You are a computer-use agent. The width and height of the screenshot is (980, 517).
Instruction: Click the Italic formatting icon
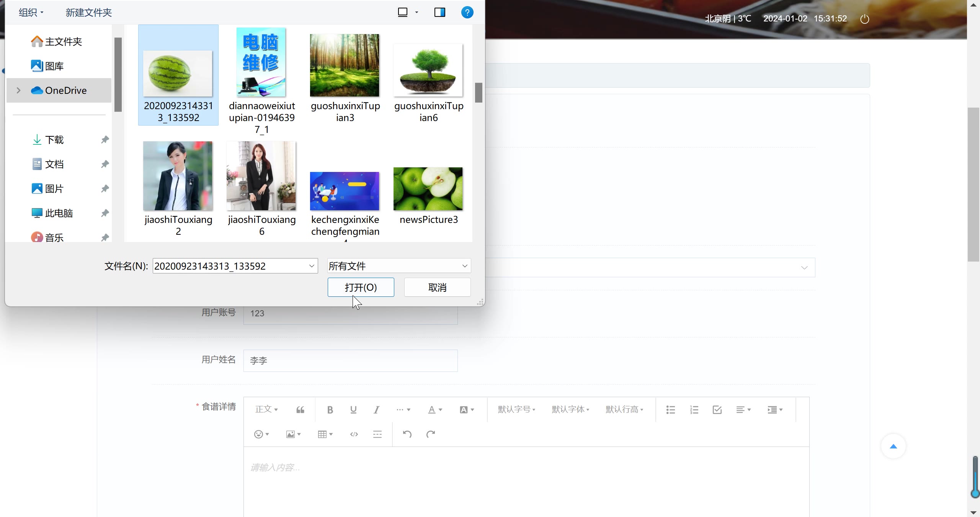coord(377,410)
